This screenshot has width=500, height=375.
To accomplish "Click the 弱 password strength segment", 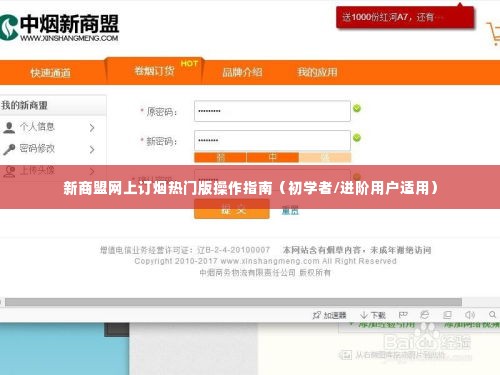I will tap(220, 157).
